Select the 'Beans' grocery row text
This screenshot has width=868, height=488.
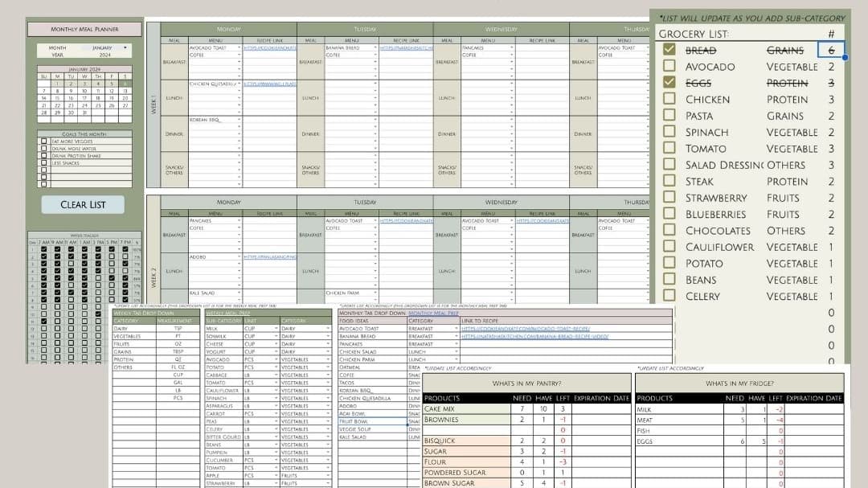coord(701,280)
